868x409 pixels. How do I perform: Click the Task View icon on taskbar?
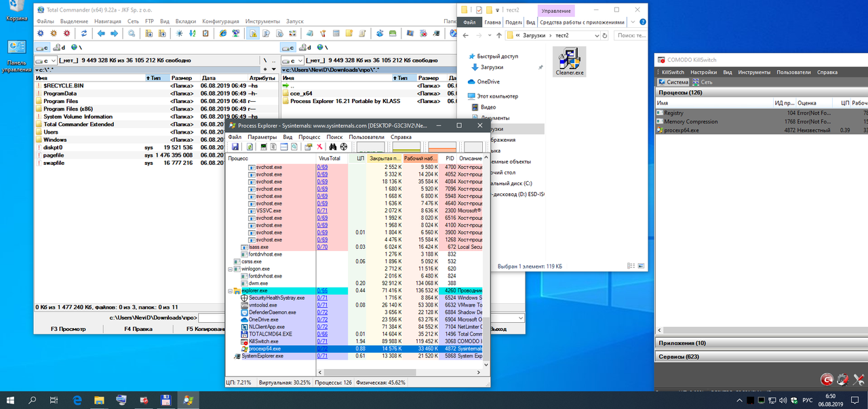54,400
